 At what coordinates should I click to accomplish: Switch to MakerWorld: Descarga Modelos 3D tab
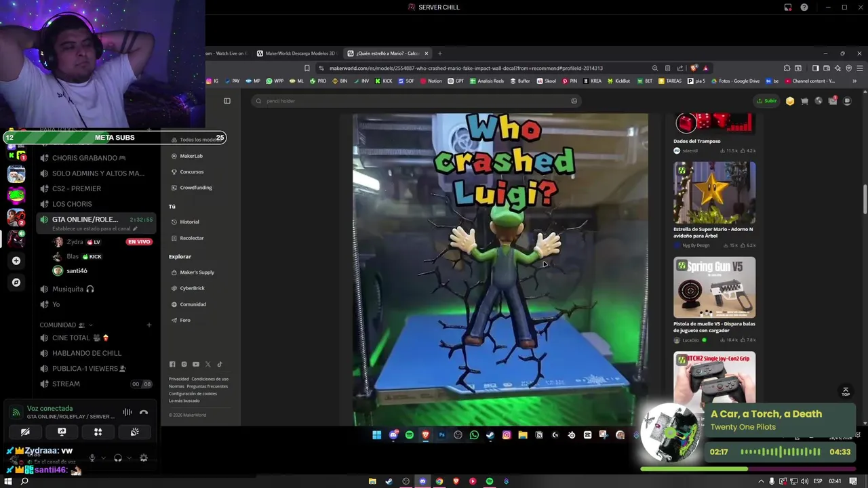click(x=296, y=53)
